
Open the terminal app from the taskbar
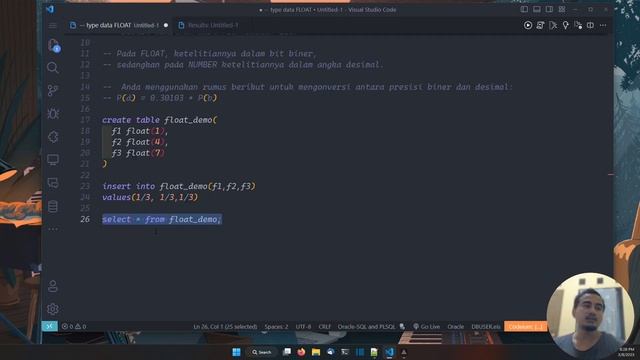pyautogui.click(x=345, y=352)
